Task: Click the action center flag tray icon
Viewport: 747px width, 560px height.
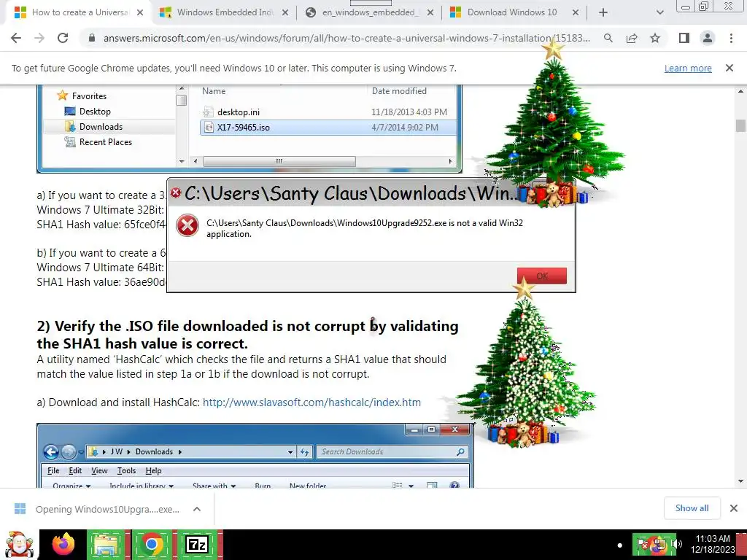Action: 643,544
